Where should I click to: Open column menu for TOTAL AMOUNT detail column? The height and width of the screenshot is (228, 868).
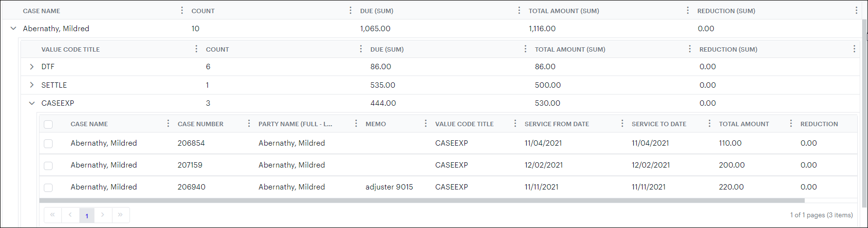[x=791, y=123]
